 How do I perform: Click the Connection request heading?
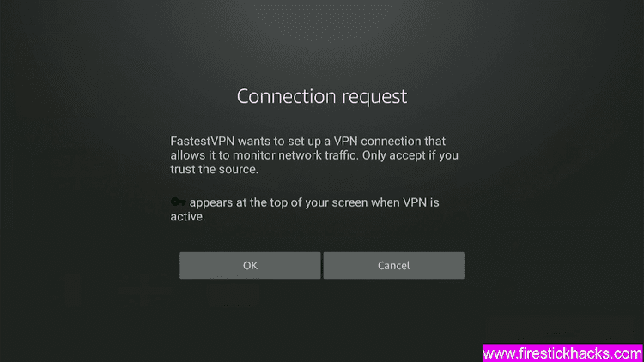(x=322, y=97)
